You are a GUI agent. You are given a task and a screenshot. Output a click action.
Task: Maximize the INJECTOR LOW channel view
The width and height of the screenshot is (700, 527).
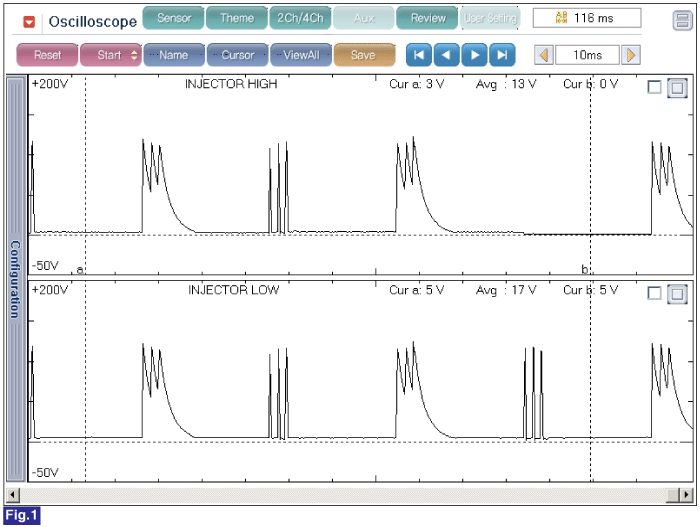[x=677, y=294]
